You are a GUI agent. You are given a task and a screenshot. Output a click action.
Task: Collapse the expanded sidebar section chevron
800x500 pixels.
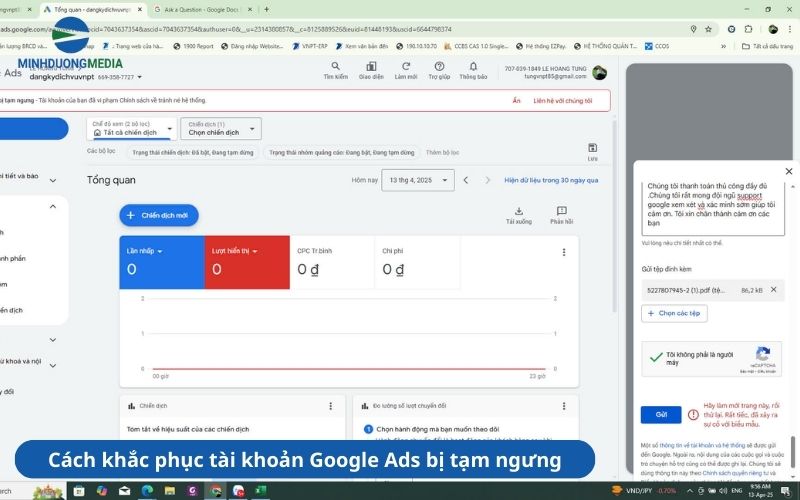click(53, 207)
